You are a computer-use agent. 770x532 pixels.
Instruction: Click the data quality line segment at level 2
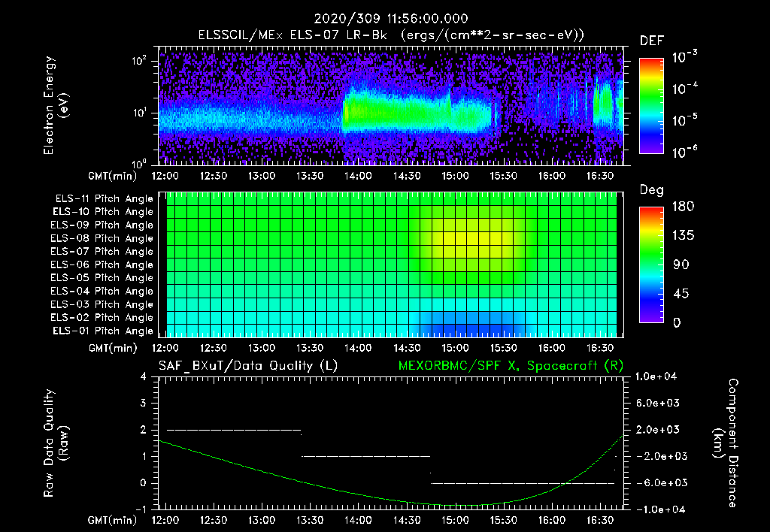coord(235,430)
